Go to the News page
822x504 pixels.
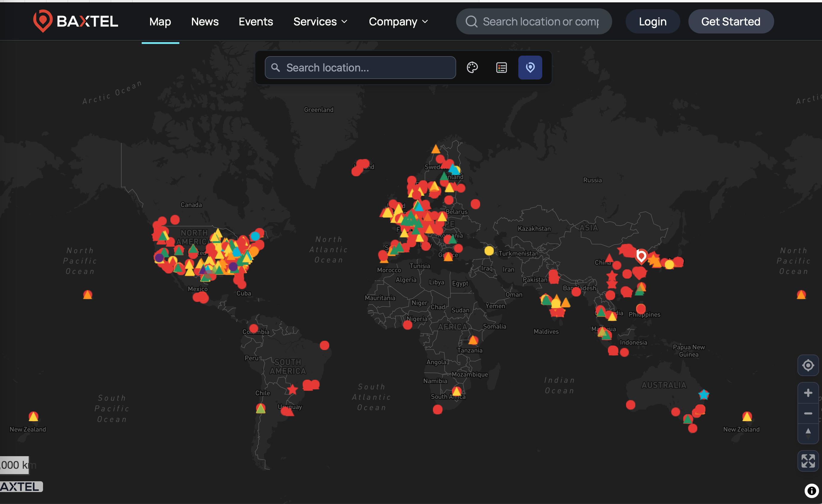tap(205, 22)
